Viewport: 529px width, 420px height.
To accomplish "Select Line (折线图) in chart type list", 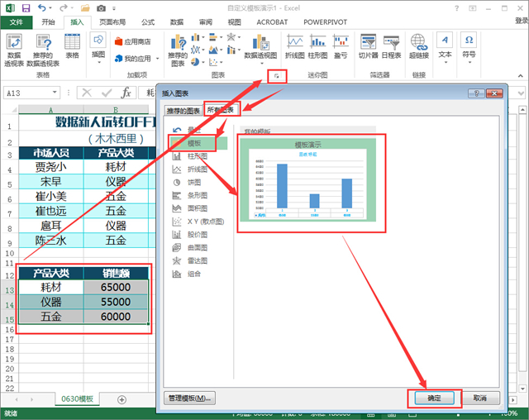I will [x=198, y=169].
